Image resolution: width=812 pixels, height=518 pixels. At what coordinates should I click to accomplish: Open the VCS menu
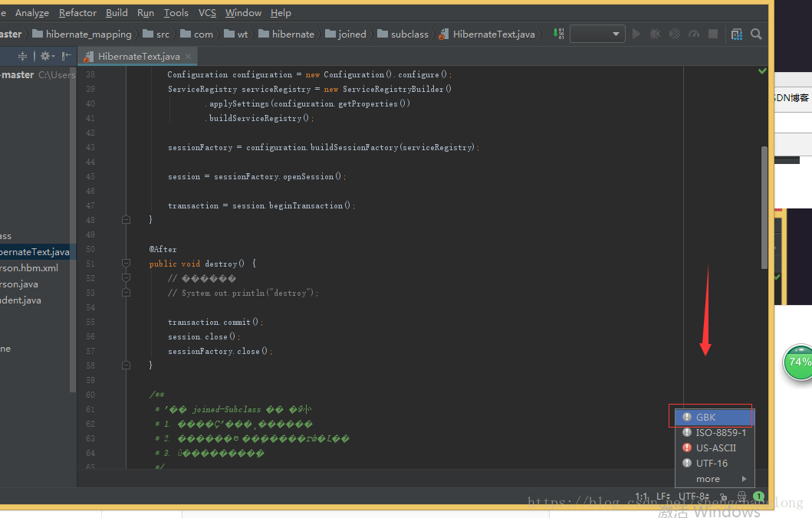tap(207, 13)
